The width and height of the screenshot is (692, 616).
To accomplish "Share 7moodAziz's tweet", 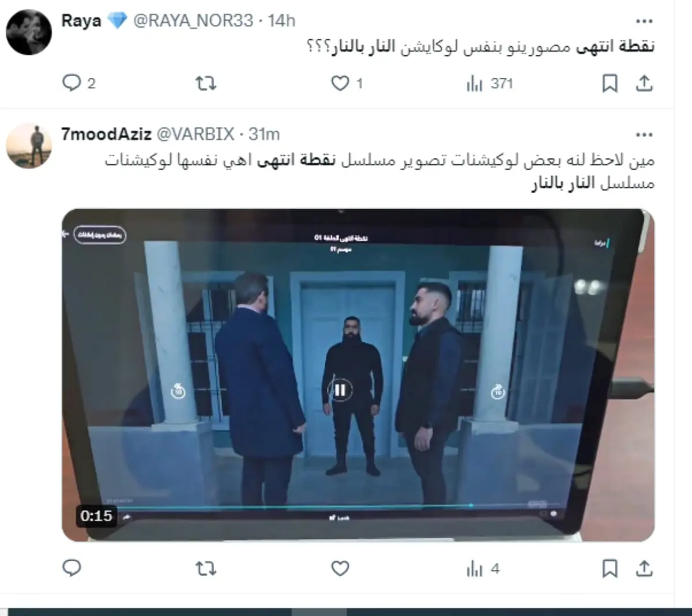I will tap(644, 569).
